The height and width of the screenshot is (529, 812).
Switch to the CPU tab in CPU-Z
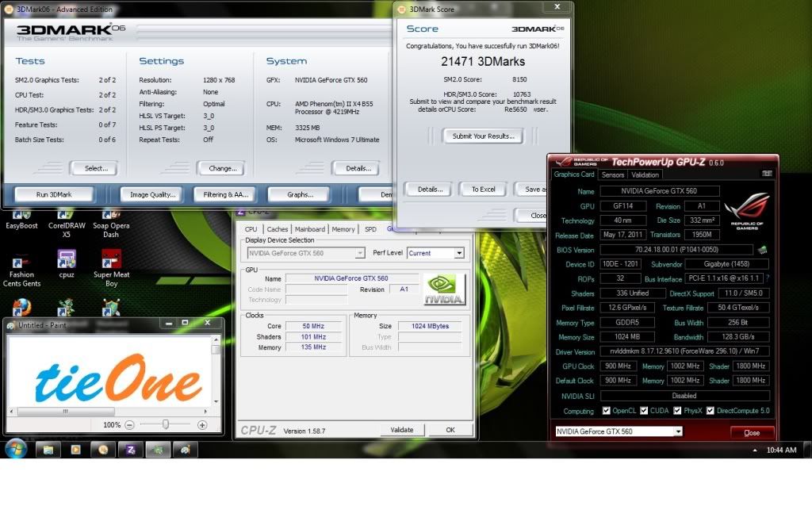click(251, 229)
